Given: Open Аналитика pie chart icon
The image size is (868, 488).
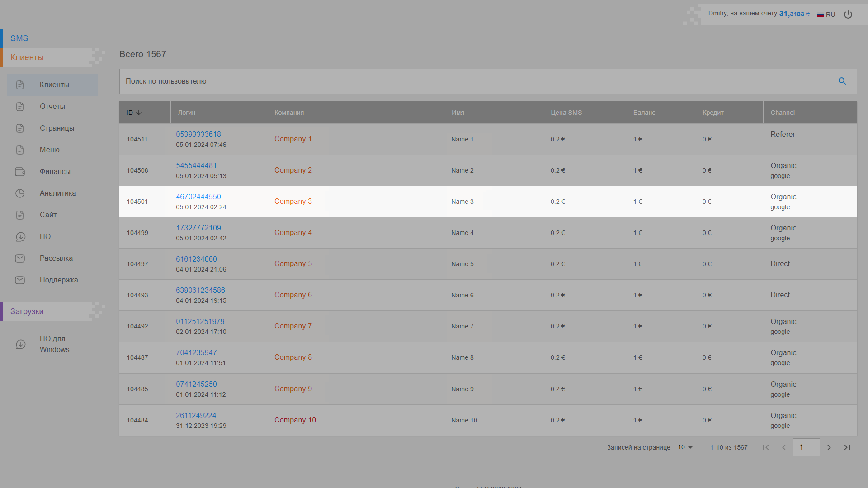Looking at the screenshot, I should pyautogui.click(x=20, y=193).
